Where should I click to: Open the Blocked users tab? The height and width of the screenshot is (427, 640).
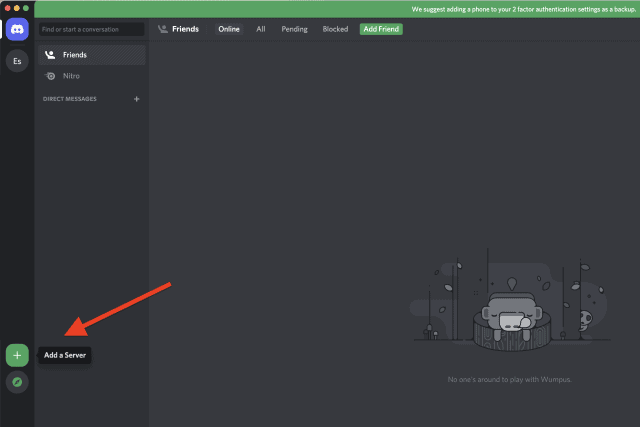point(335,29)
